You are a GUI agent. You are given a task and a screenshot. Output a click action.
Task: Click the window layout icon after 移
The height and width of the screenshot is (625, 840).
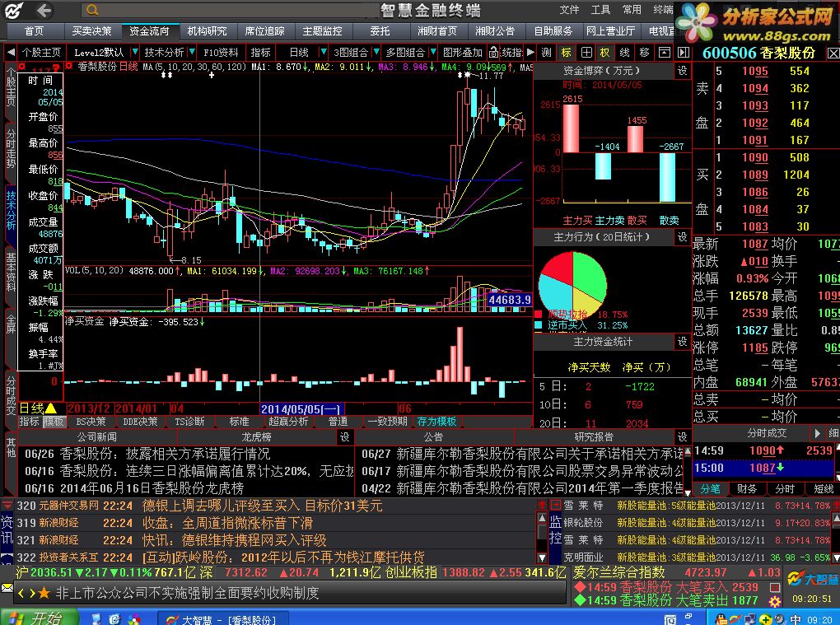tap(665, 53)
